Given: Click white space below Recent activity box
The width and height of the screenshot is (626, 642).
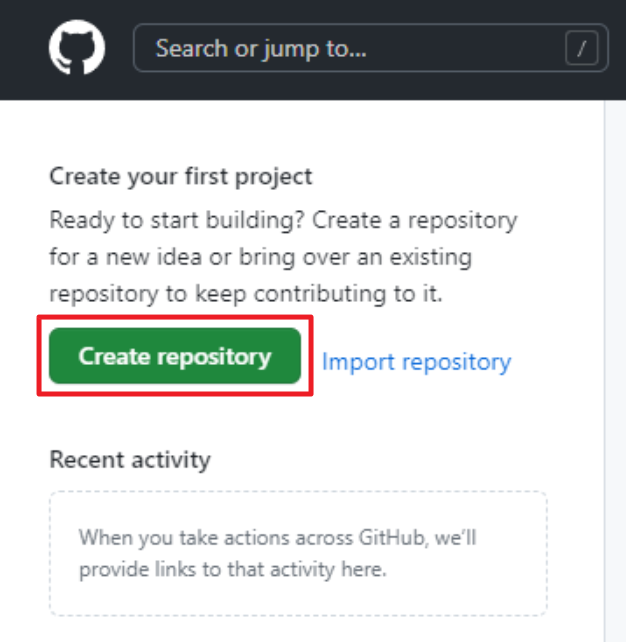Looking at the screenshot, I should 300,630.
